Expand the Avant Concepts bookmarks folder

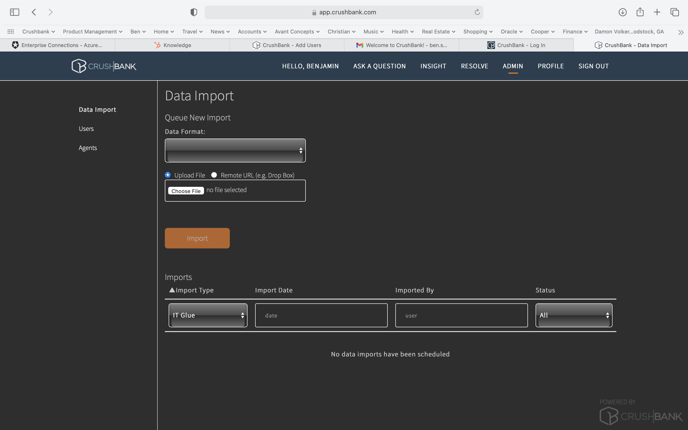297,32
